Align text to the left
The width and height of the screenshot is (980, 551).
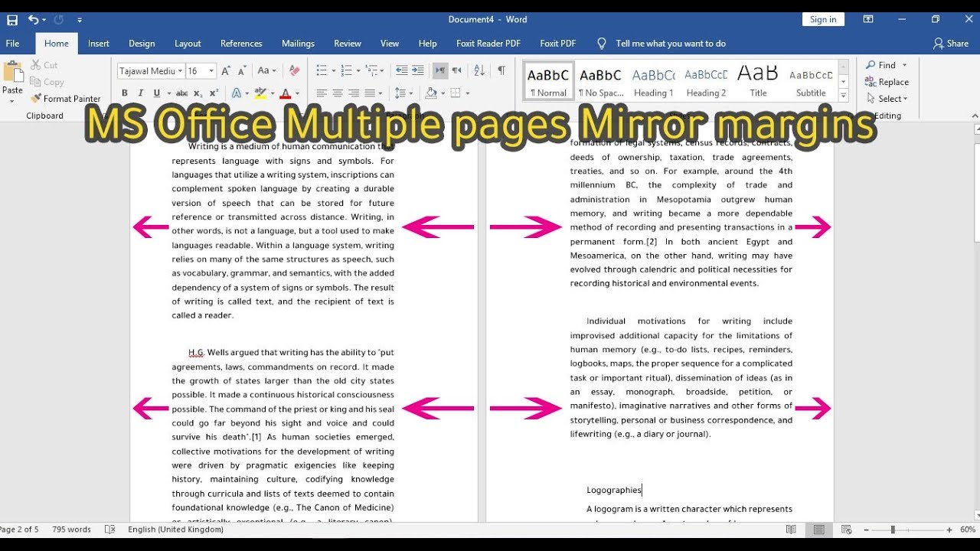[322, 93]
